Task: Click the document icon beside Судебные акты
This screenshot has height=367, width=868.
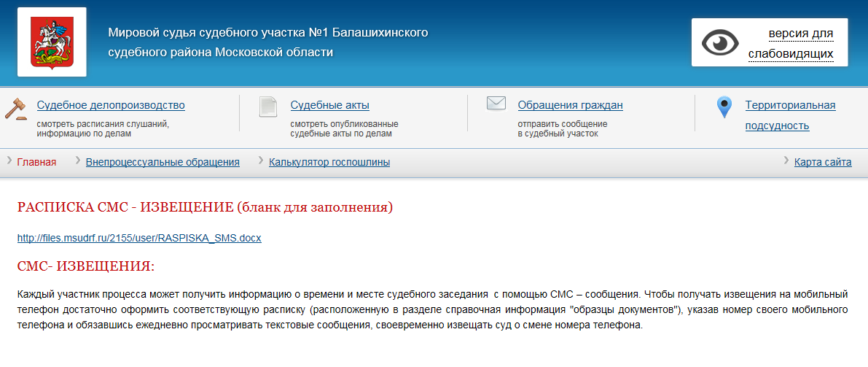Action: 268,107
